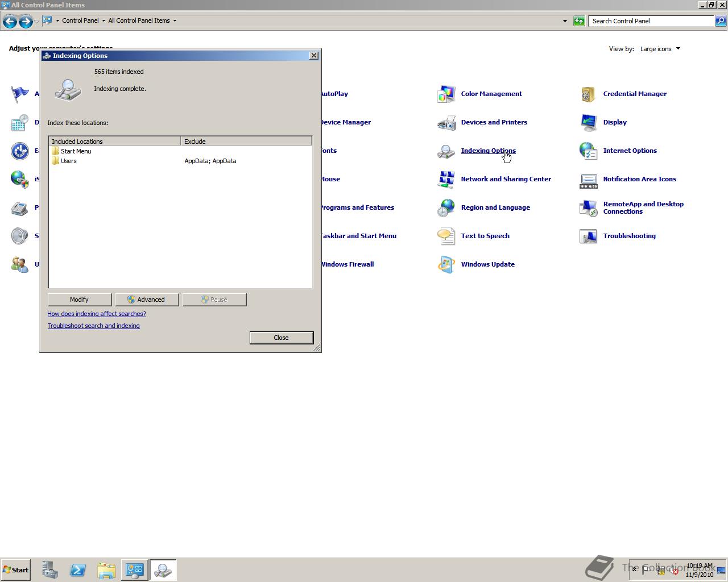Click 'Control Panel' in address breadcrumb
The width and height of the screenshot is (728, 582).
pyautogui.click(x=80, y=20)
